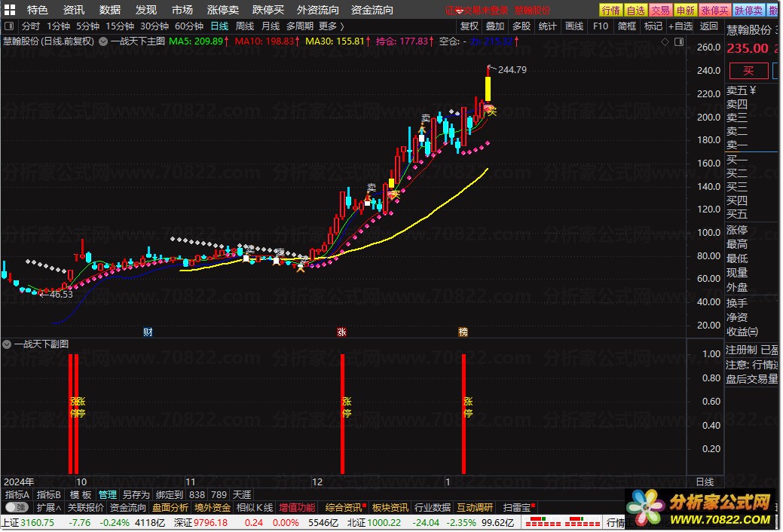Click the 标记 toolbar button
Viewport: 783px width, 532px height.
(x=653, y=26)
